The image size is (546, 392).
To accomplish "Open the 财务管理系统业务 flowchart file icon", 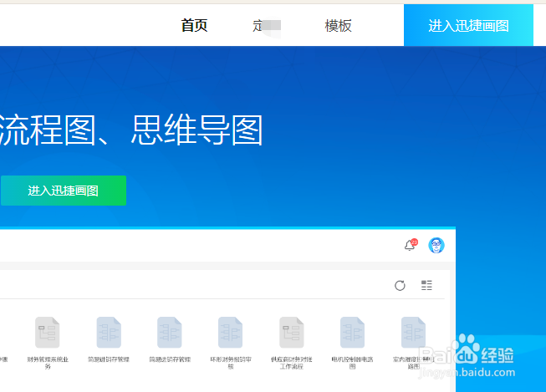I will [x=48, y=333].
